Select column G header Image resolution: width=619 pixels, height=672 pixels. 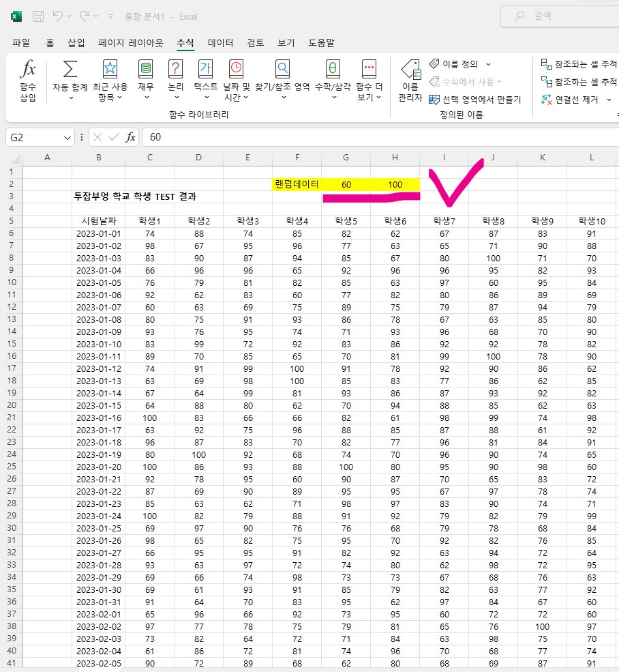click(x=346, y=158)
